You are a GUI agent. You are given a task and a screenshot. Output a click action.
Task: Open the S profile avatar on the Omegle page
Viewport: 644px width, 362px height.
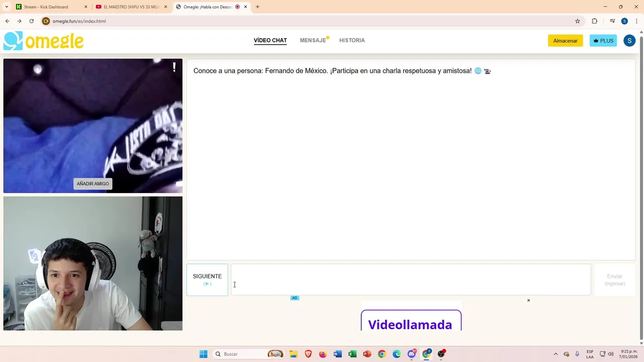coord(629,41)
